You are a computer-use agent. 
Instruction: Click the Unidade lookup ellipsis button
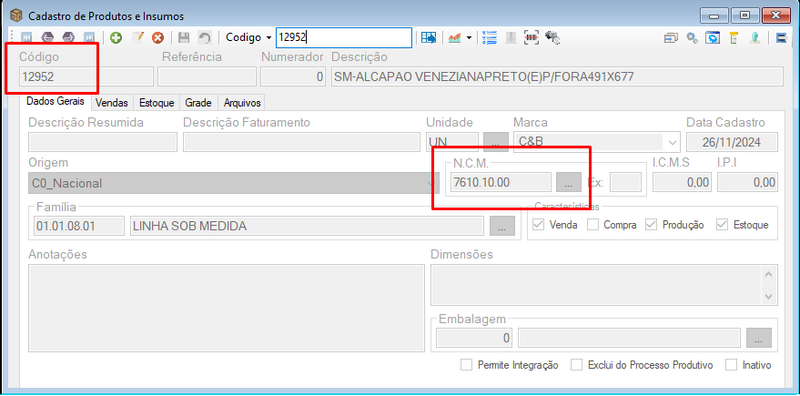496,142
